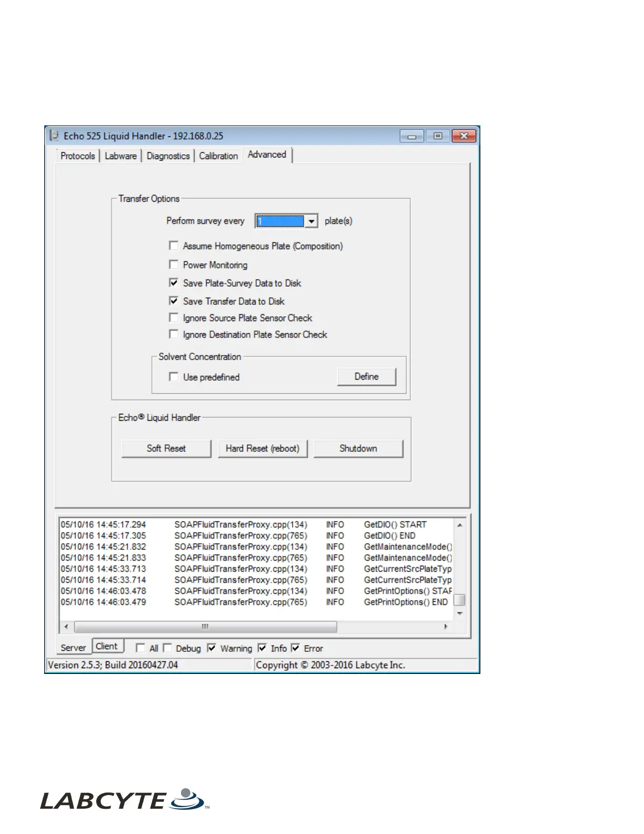This screenshot has width=644, height=834.
Task: Maximize the Echo 525 Liquid Handler window
Action: [438, 136]
